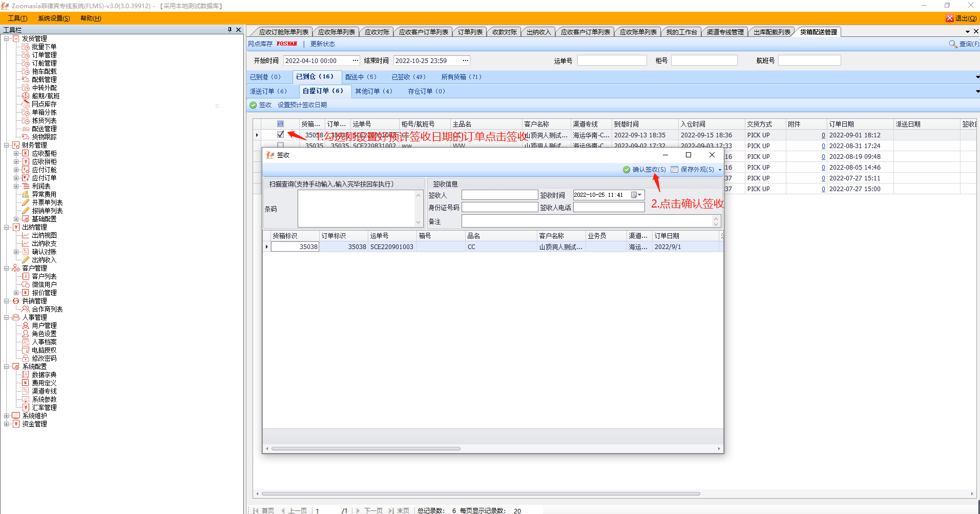The height and width of the screenshot is (514, 980).
Task: Click the 签收人 input field
Action: (499, 195)
